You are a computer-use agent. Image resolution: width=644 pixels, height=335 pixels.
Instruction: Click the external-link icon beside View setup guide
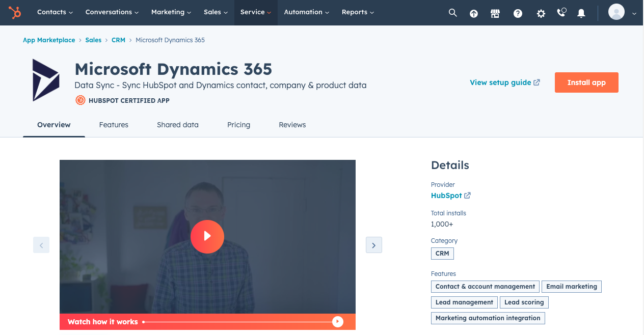pyautogui.click(x=536, y=81)
